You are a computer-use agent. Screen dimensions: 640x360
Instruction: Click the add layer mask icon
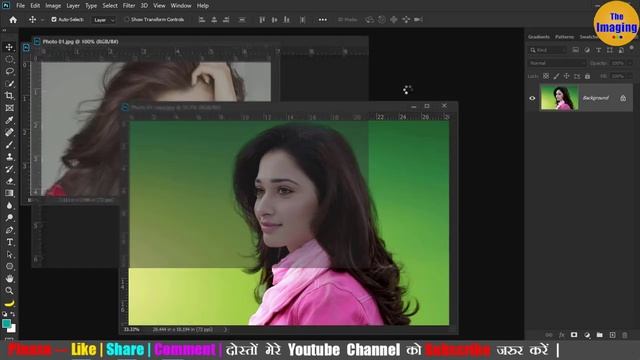click(x=574, y=335)
